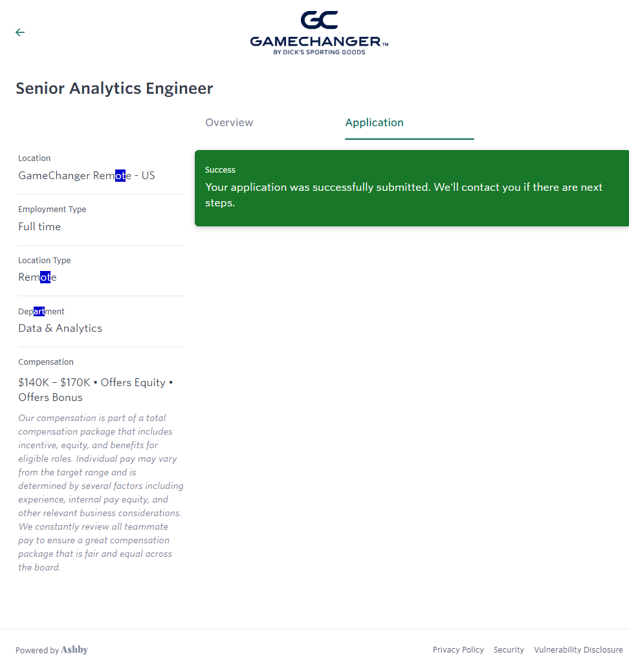This screenshot has height=672, width=629.
Task: Open the Vulnerability Disclosure link
Action: [578, 650]
